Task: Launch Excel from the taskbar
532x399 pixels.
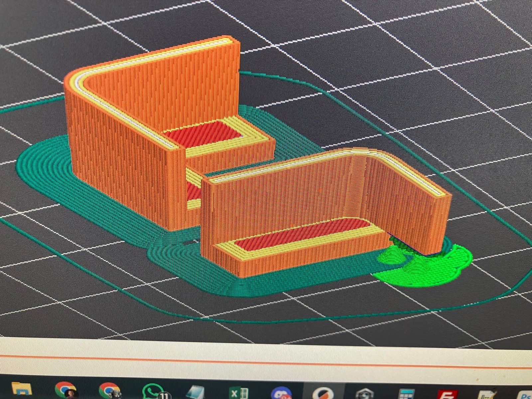Action: (x=238, y=393)
